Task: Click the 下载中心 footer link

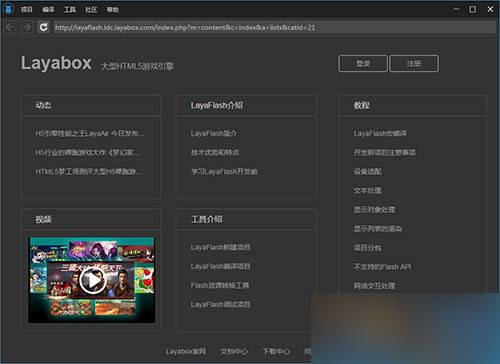Action: click(x=276, y=351)
